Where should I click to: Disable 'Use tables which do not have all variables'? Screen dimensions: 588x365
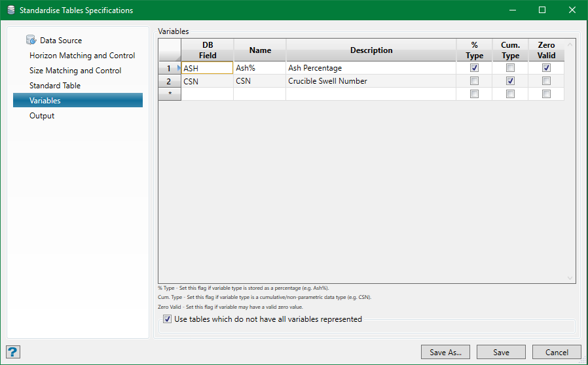[168, 319]
